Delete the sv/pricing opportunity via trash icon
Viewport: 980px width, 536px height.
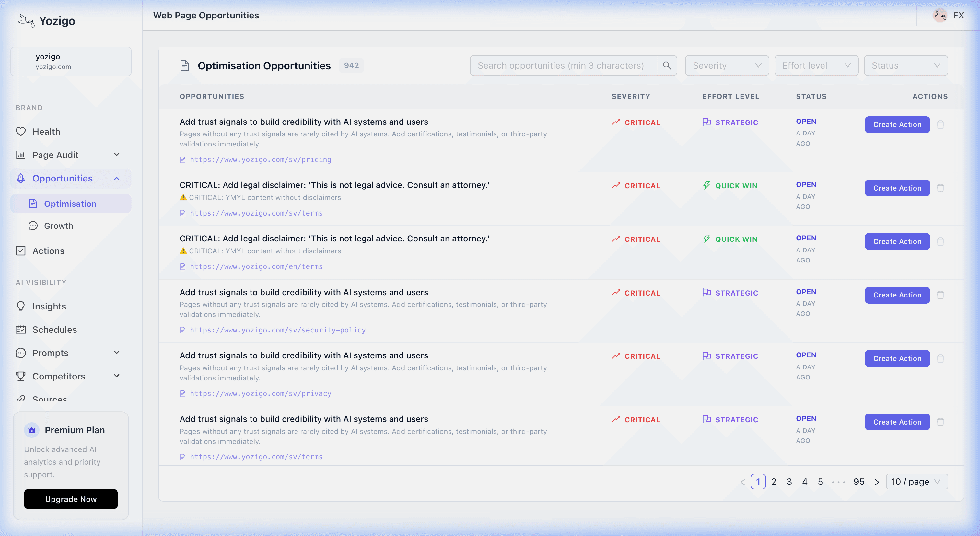coord(940,124)
